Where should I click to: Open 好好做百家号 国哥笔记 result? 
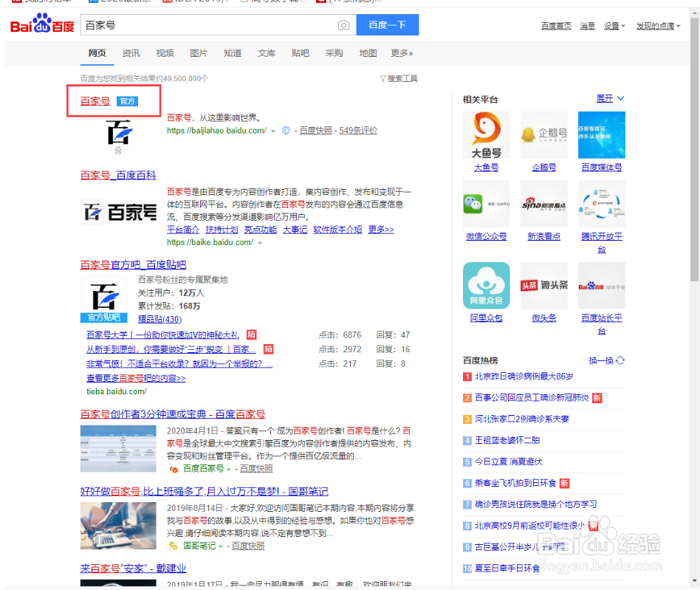pos(204,491)
